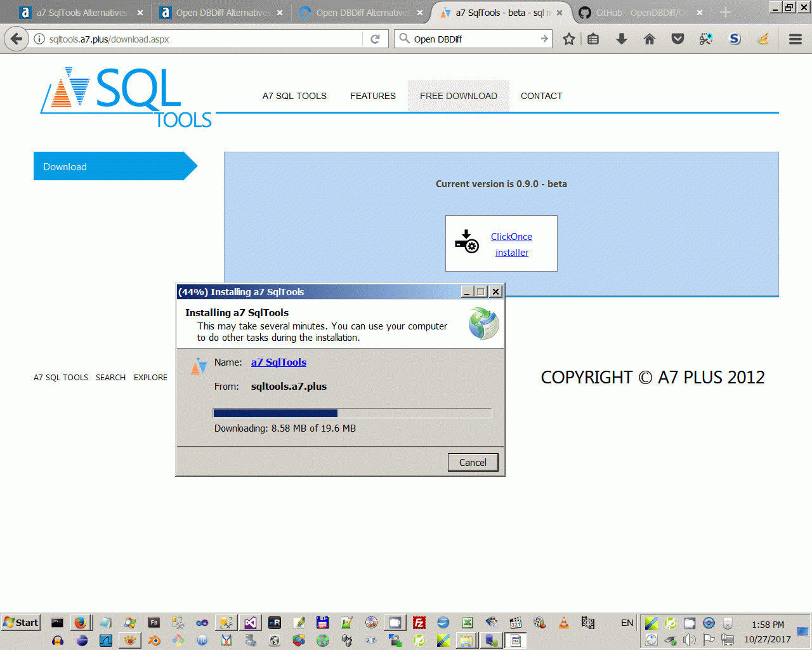Open the CONTACT menu item
This screenshot has width=812, height=650.
click(x=542, y=96)
